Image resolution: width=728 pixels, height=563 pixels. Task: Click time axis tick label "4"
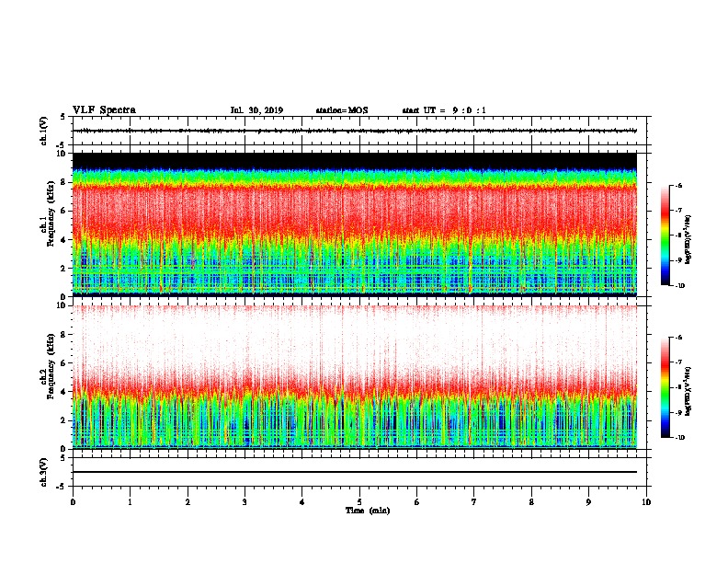click(302, 502)
